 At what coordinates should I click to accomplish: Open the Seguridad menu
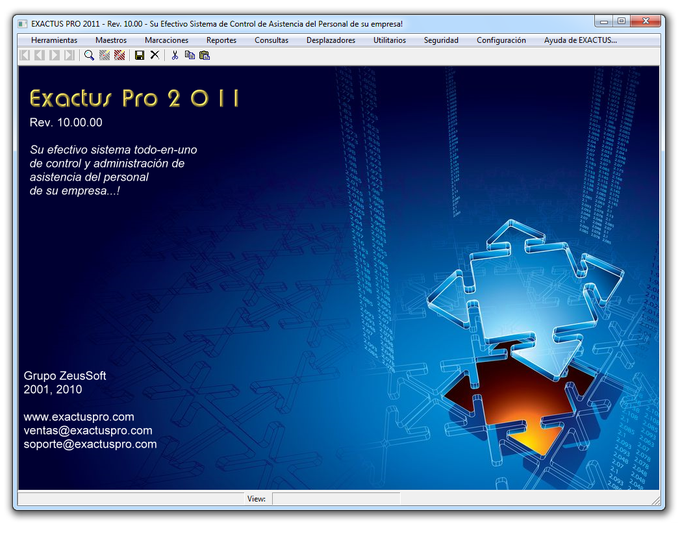point(441,40)
